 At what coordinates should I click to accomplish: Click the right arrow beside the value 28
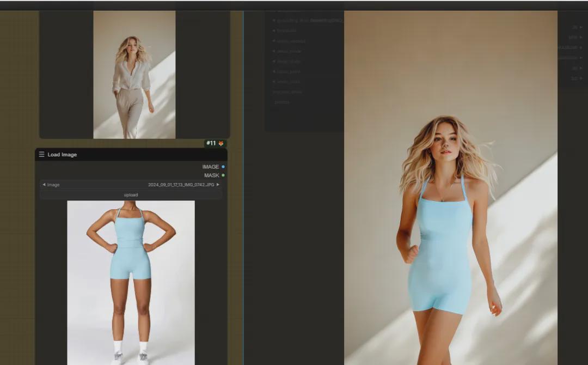coord(581,28)
